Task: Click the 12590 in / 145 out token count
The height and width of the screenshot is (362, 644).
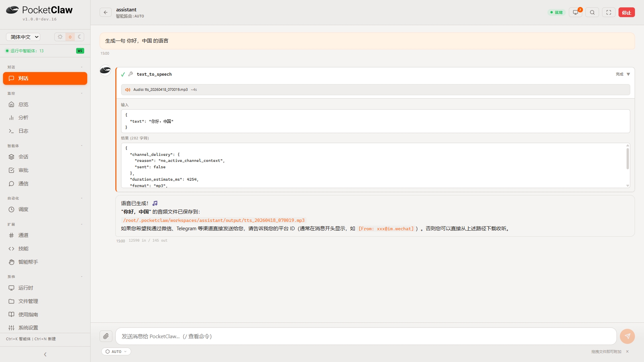Action: 148,241
